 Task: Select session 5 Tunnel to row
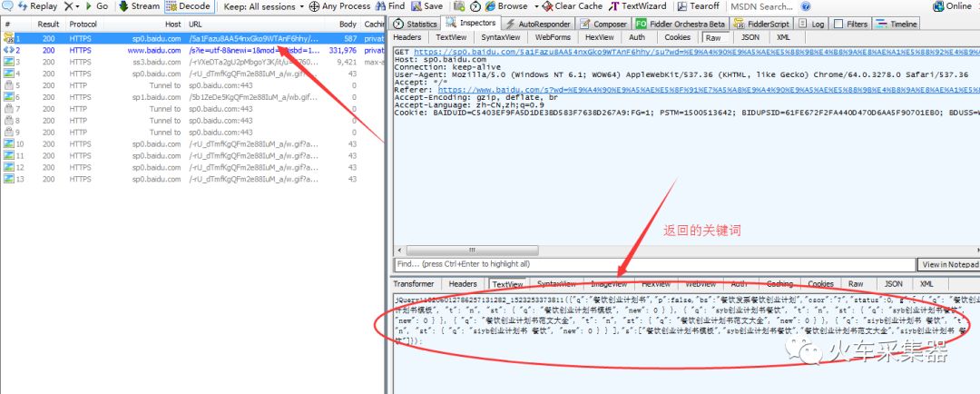[x=191, y=85]
